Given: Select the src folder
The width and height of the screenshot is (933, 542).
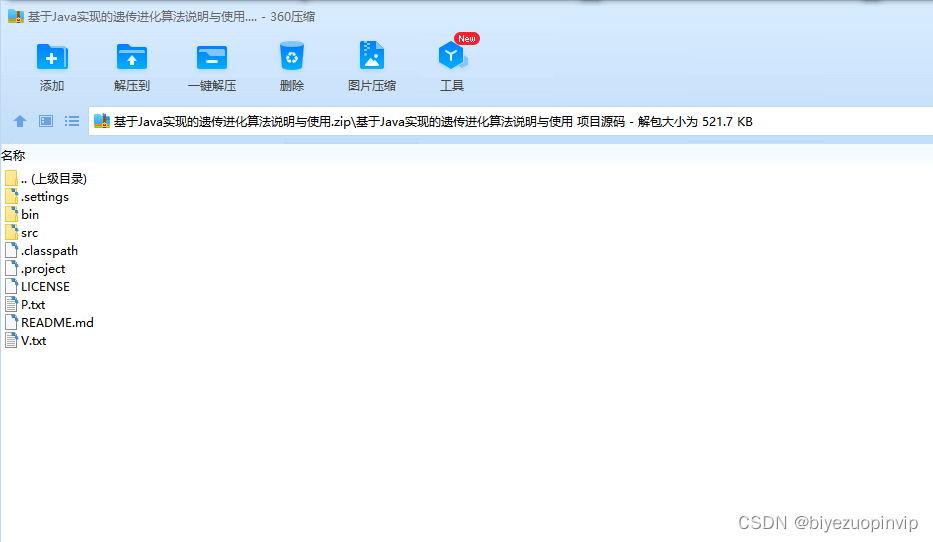Looking at the screenshot, I should pyautogui.click(x=21, y=233).
